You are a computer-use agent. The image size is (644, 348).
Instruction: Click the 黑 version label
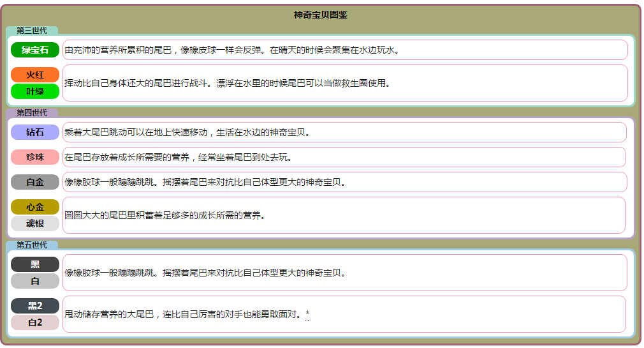35,264
